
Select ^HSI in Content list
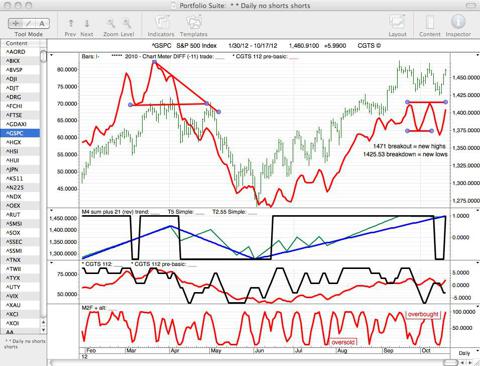click(x=20, y=151)
